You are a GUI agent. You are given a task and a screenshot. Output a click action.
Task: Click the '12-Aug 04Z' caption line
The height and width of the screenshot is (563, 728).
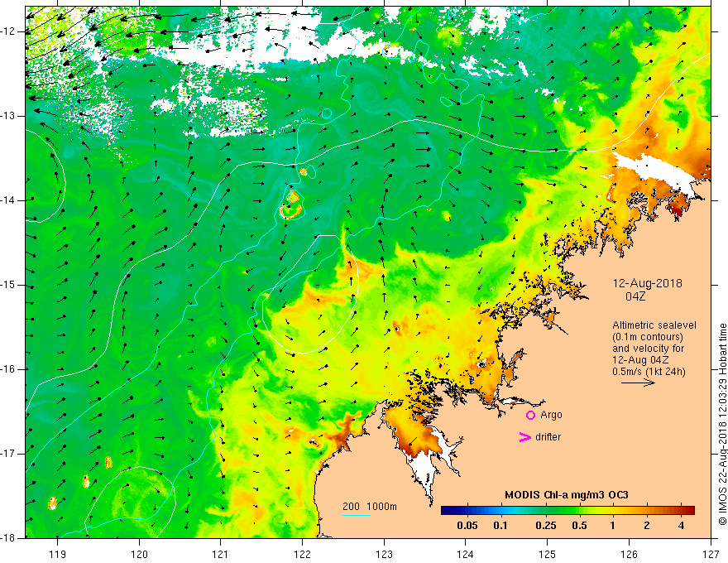642,360
